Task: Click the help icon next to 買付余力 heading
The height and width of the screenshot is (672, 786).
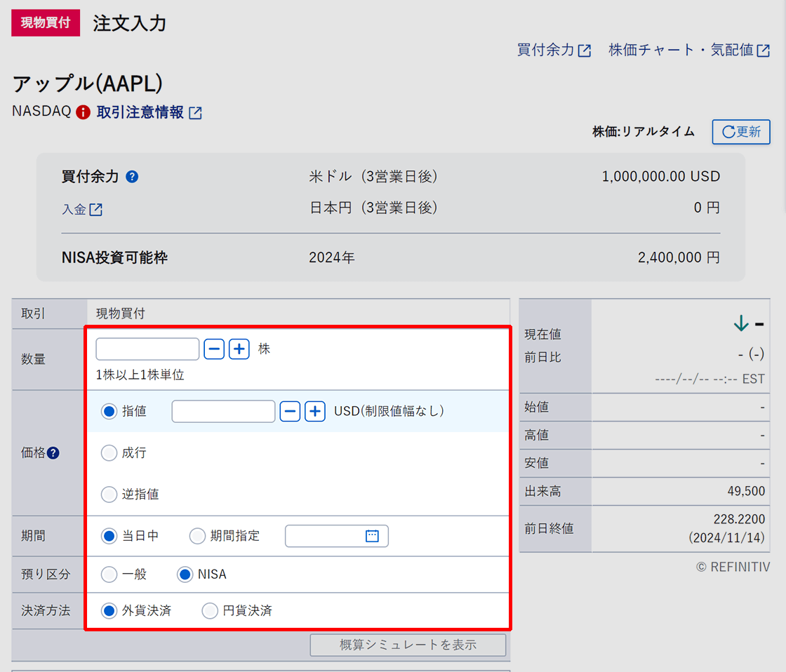Action: pyautogui.click(x=132, y=177)
